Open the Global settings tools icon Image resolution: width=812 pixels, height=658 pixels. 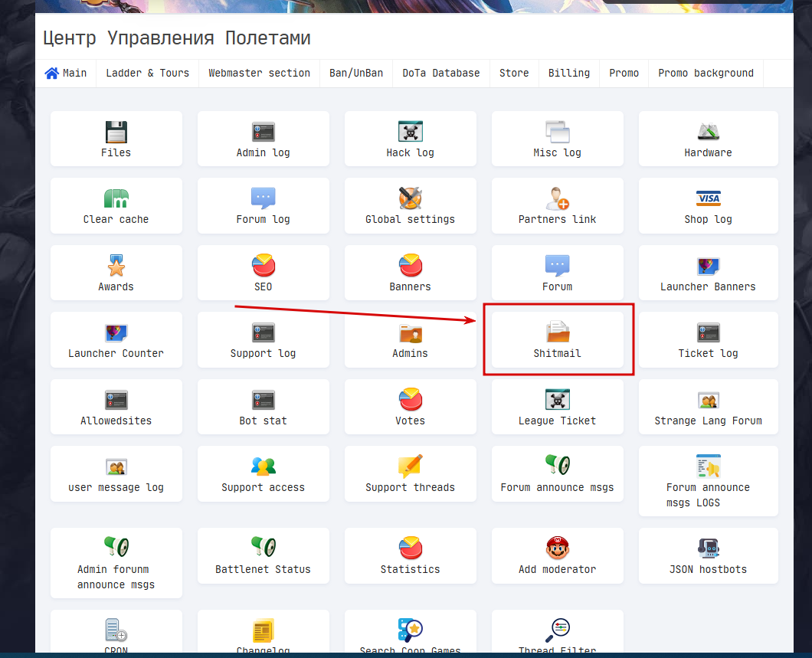click(410, 198)
